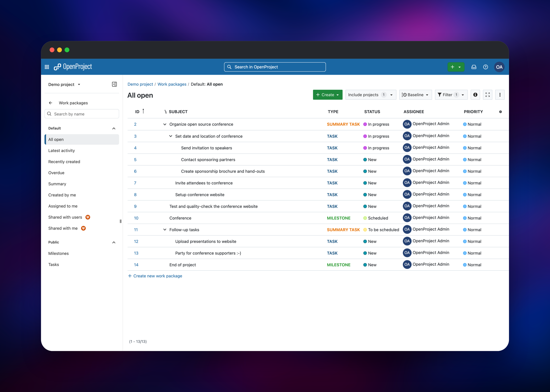550x392 pixels.
Task: Open table configuration gear icon
Action: point(500,112)
